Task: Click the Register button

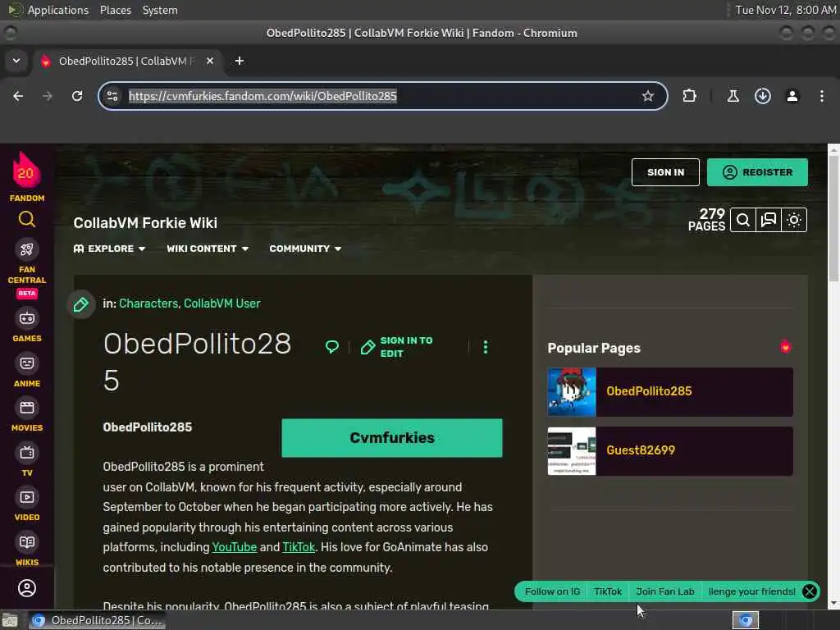Action: (x=757, y=172)
